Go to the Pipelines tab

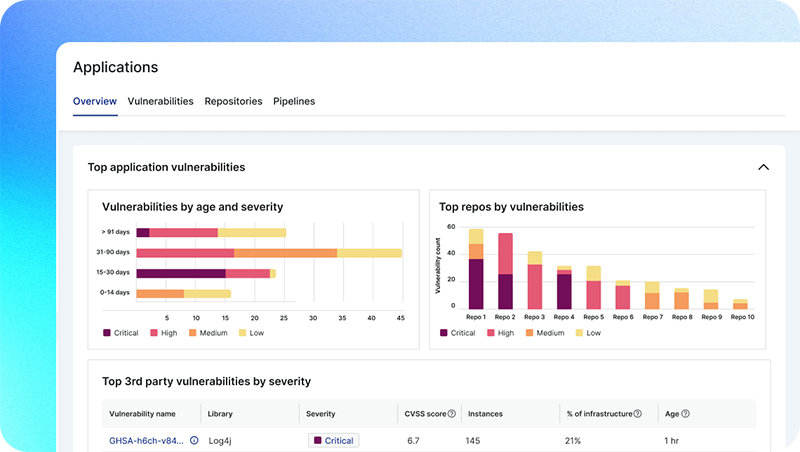tap(294, 101)
